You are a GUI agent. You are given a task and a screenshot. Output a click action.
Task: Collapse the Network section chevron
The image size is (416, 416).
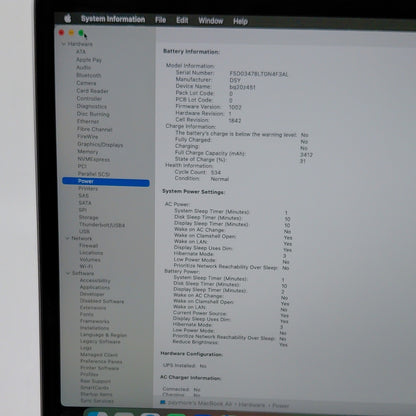coord(67,238)
